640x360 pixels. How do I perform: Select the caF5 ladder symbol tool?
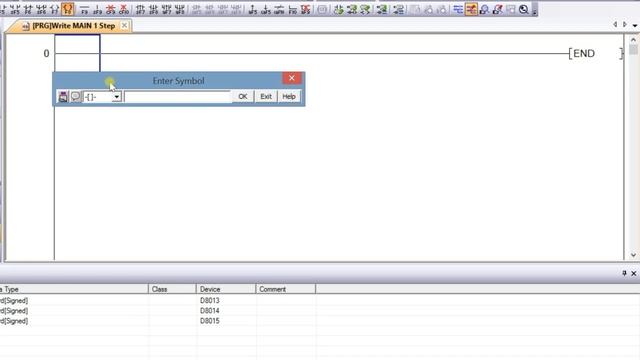tap(266, 9)
